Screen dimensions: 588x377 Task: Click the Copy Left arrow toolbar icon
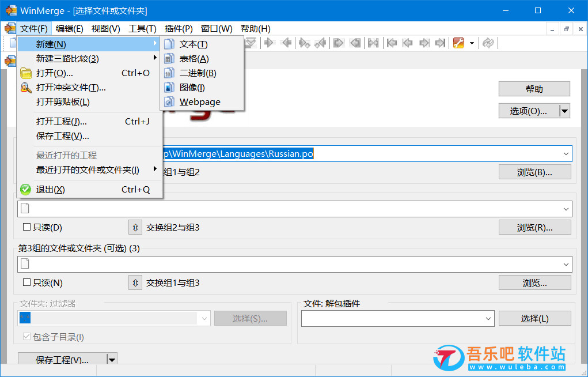286,43
